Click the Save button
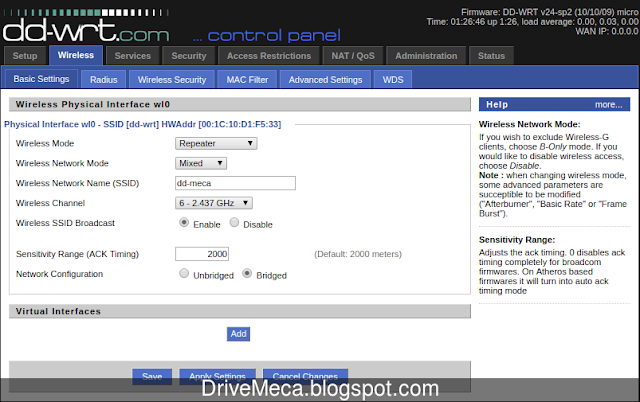This screenshot has width=640, height=402. [x=152, y=376]
